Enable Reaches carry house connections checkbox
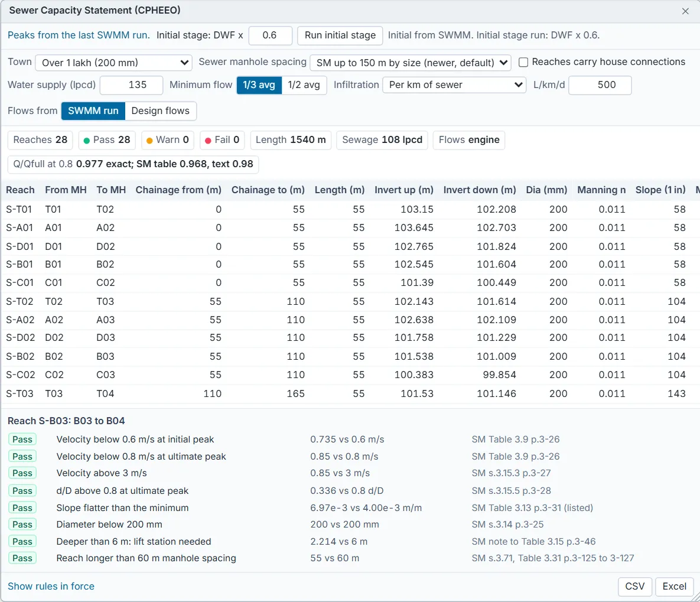Image resolution: width=700 pixels, height=602 pixels. [523, 62]
